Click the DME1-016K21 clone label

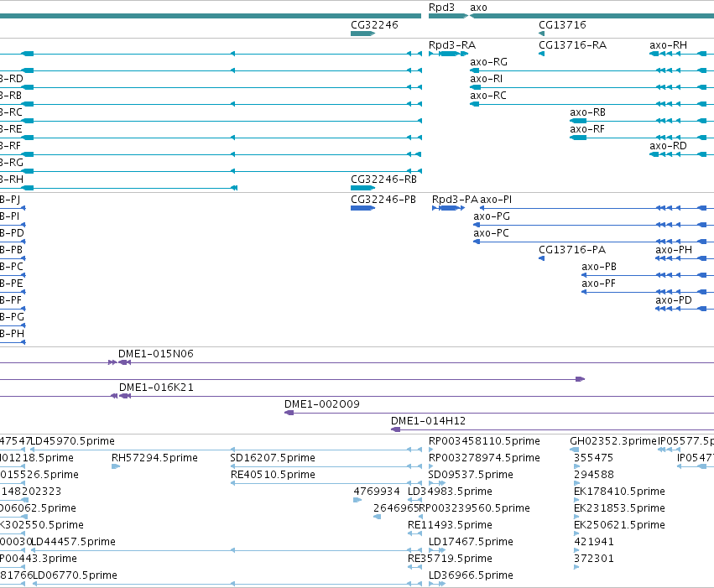[156, 388]
